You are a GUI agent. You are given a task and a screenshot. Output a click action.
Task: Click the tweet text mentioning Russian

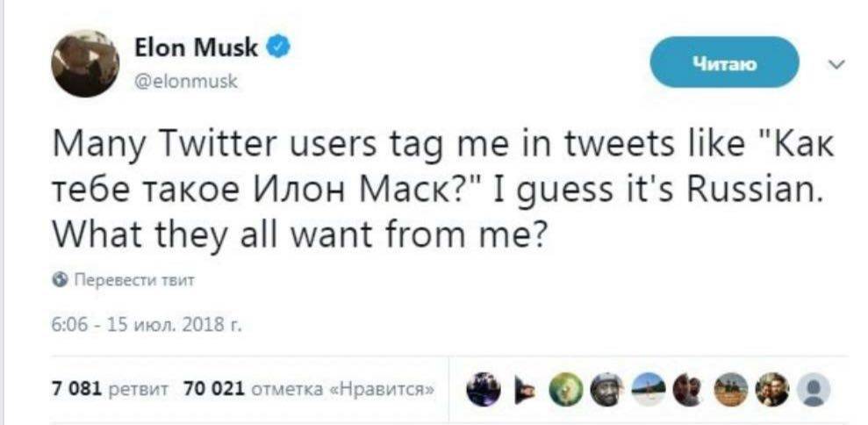(x=443, y=191)
